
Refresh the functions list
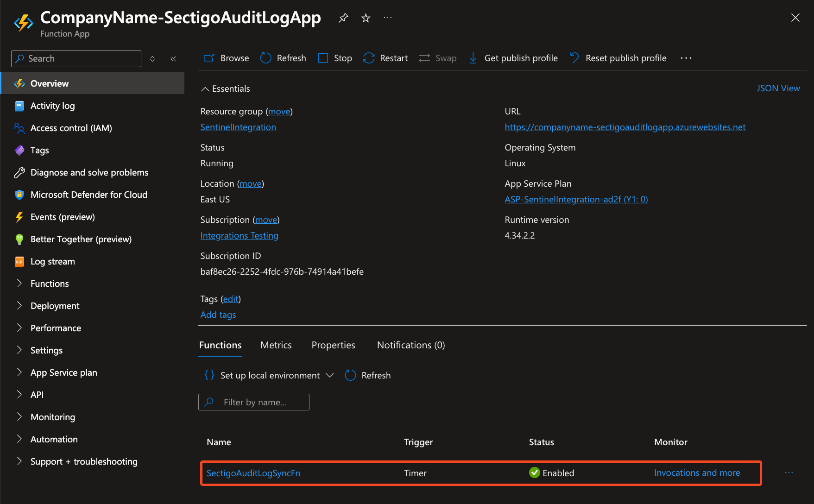[x=368, y=375]
